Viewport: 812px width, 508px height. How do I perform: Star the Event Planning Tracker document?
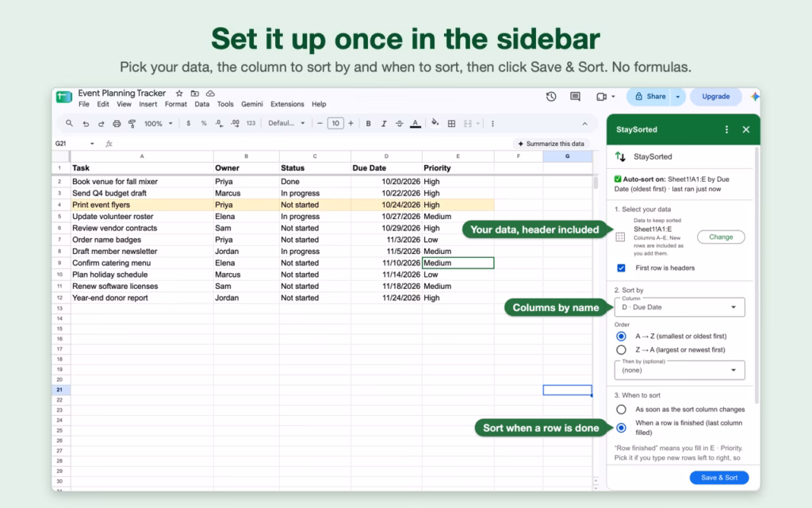[179, 94]
